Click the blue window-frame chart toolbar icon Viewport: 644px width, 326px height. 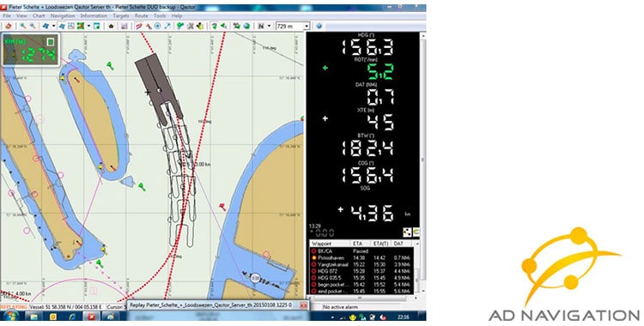point(97,26)
